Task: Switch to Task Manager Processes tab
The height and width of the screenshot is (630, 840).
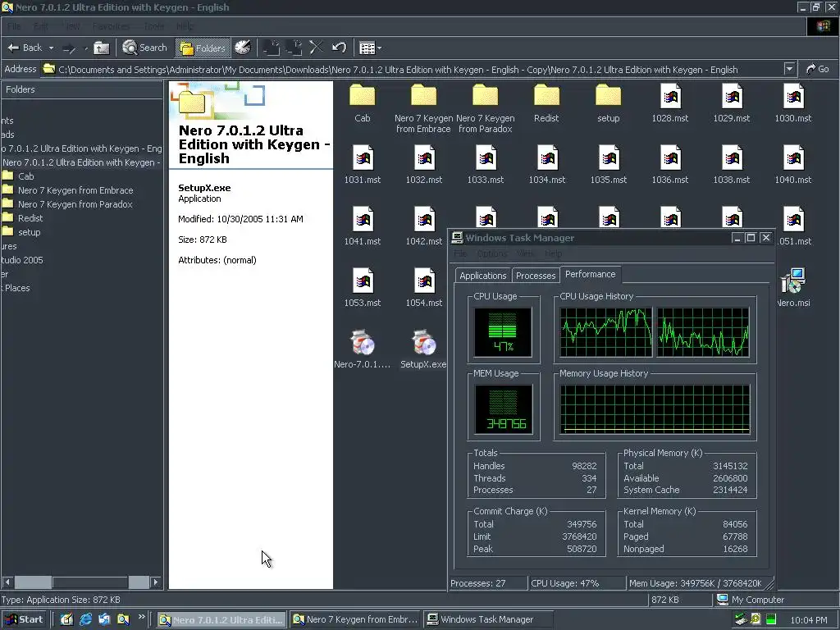Action: 536,276
